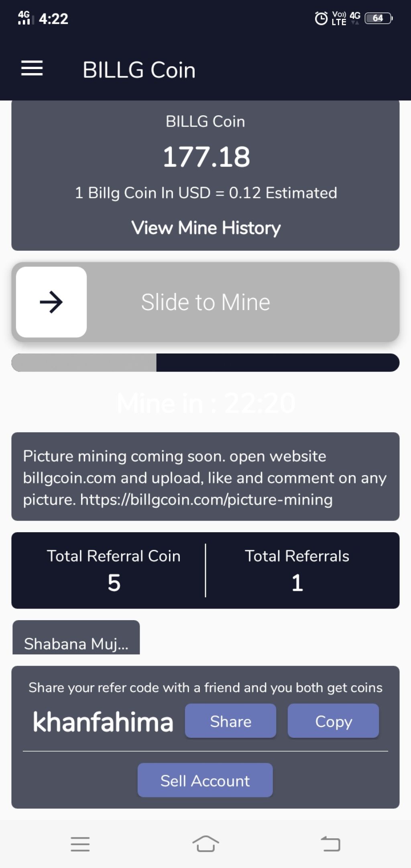Open the Android recent apps menu icon
The height and width of the screenshot is (868, 411).
pos(80,844)
